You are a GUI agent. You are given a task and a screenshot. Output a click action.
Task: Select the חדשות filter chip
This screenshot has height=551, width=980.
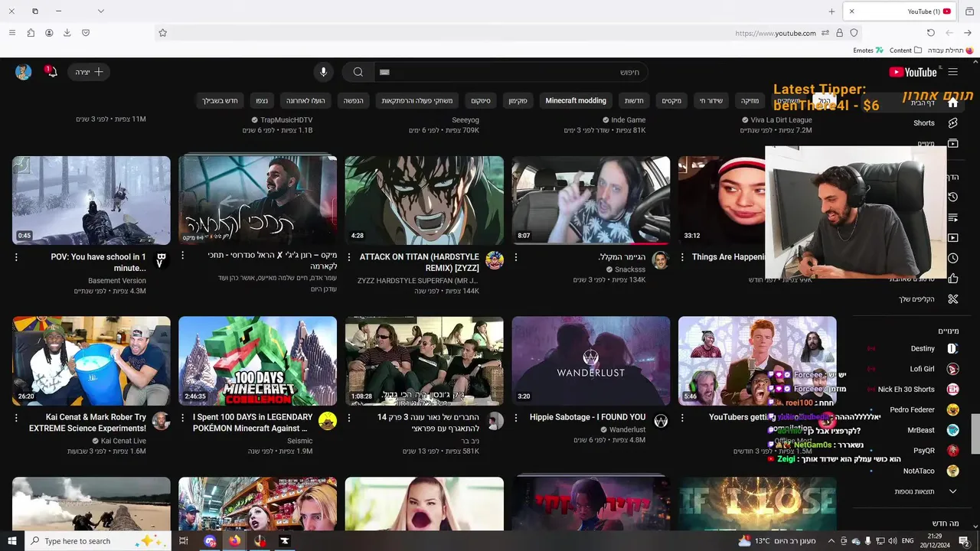click(x=634, y=100)
